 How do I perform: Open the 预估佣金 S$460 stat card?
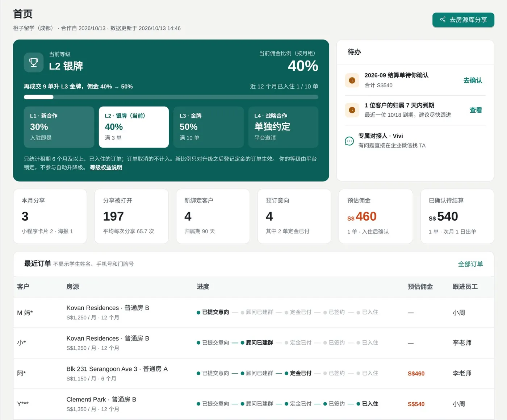coord(376,216)
